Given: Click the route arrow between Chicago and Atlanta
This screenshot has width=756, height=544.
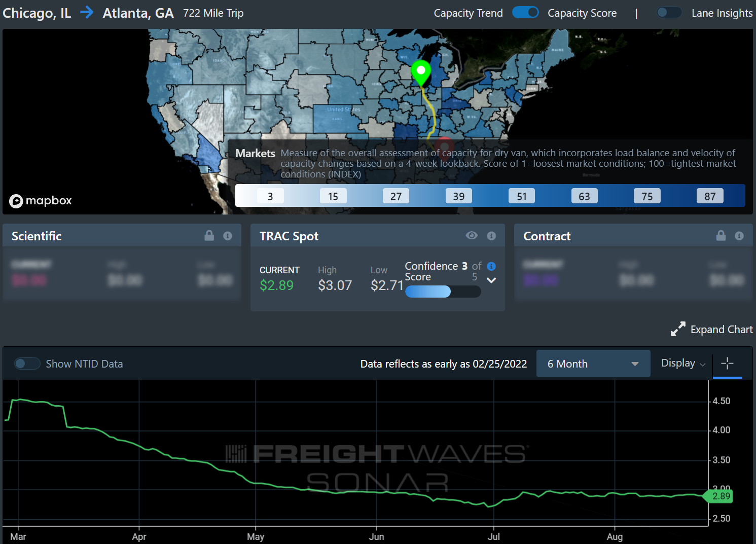Looking at the screenshot, I should point(87,12).
